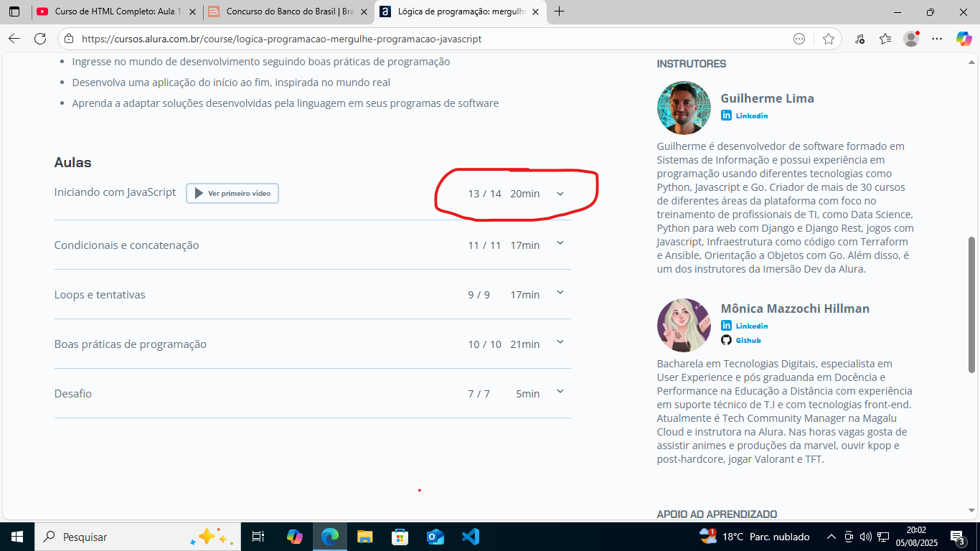This screenshot has width=980, height=551.
Task: Open the notification center icon
Action: [958, 537]
